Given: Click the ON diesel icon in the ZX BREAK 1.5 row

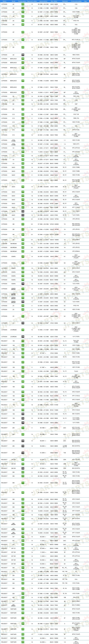Looking at the screenshot, I should coord(23,337).
